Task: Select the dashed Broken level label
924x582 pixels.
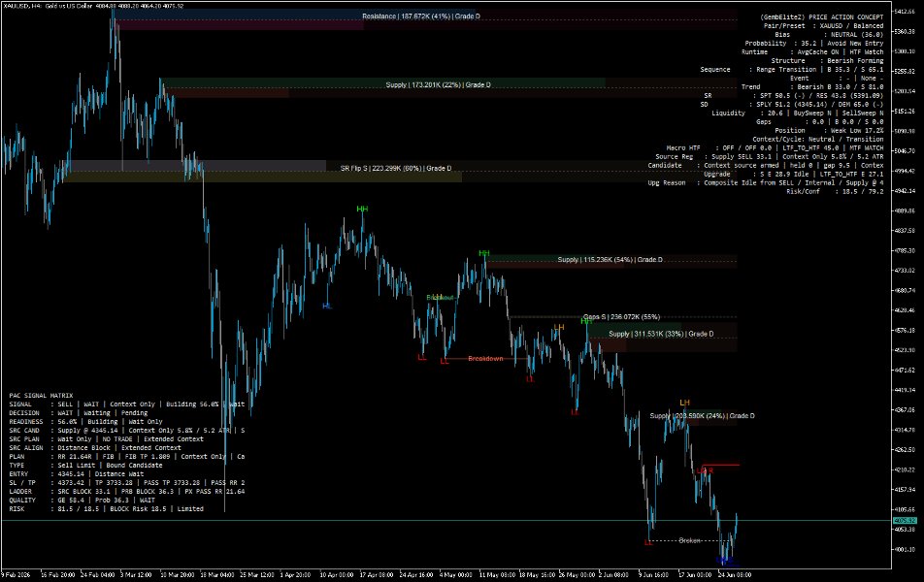Action: coord(689,540)
